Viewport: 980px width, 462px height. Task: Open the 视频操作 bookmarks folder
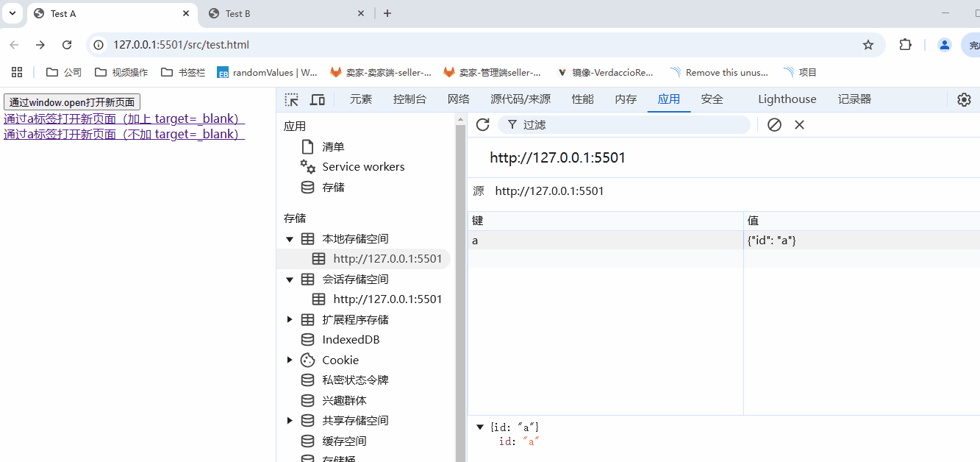click(121, 72)
